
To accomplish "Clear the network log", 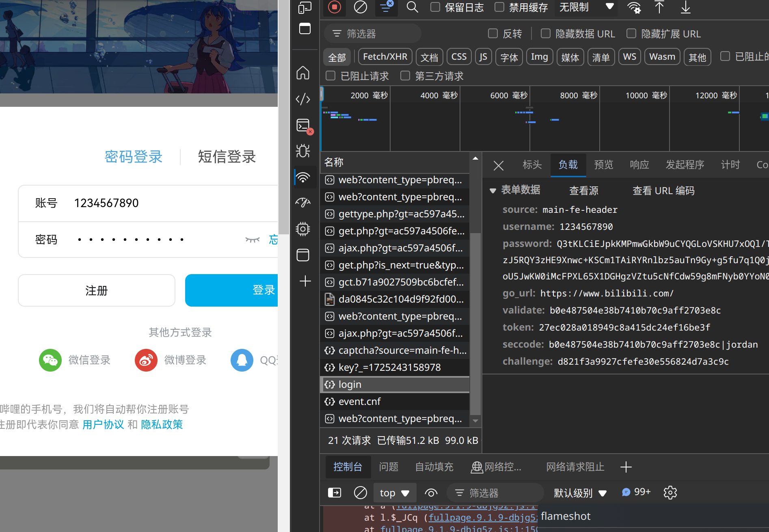I will (x=360, y=7).
